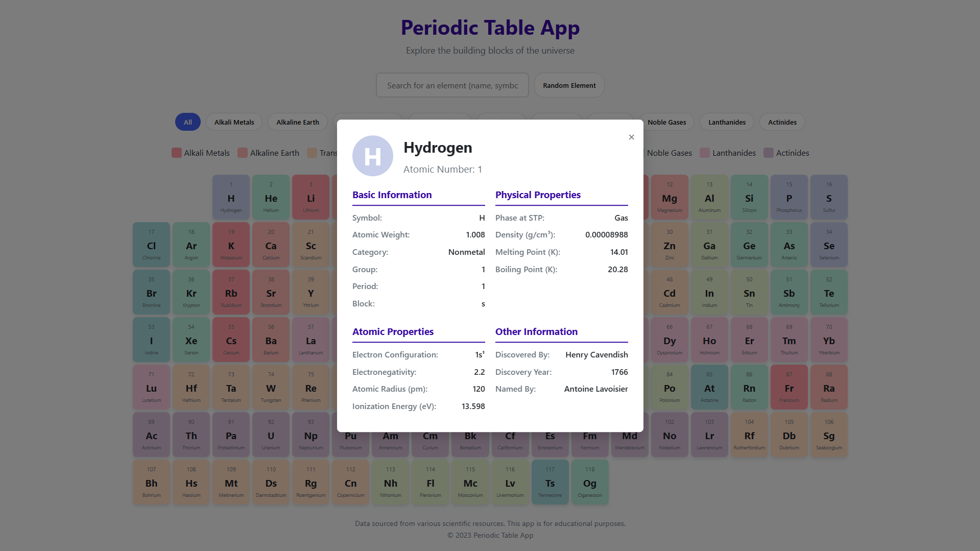Open the Holmium element tile

pyautogui.click(x=709, y=340)
